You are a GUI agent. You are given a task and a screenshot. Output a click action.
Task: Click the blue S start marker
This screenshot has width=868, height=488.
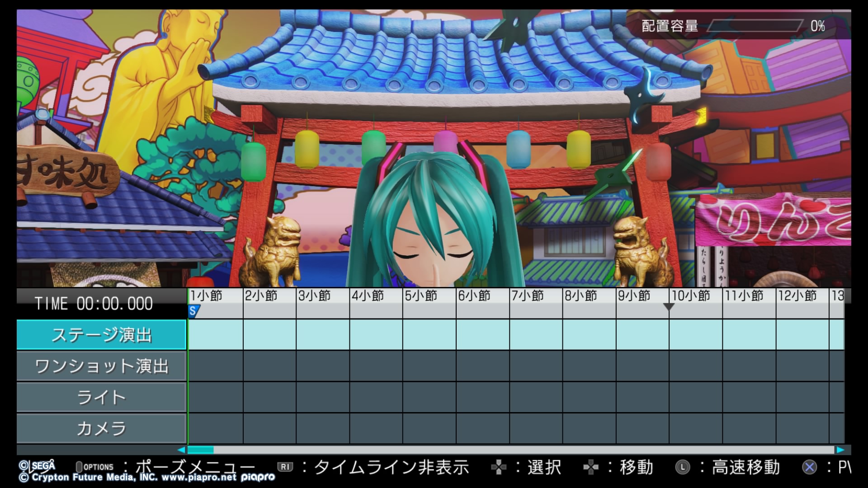[x=193, y=311]
